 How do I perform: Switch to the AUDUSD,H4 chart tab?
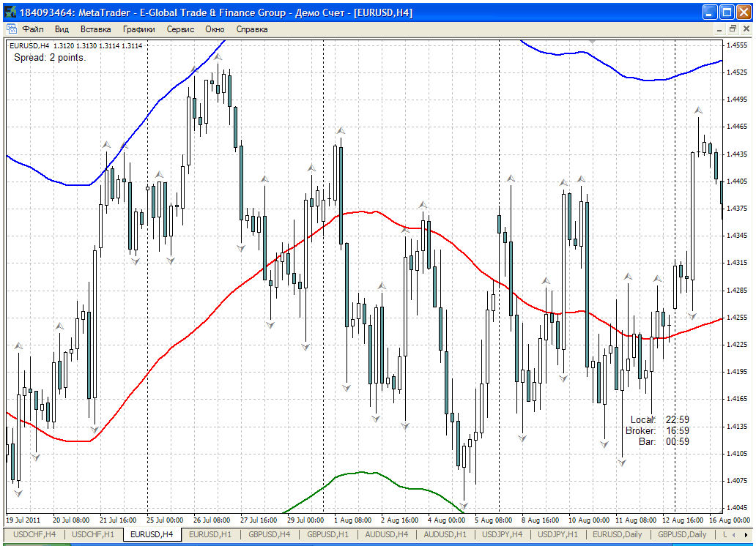pyautogui.click(x=386, y=534)
